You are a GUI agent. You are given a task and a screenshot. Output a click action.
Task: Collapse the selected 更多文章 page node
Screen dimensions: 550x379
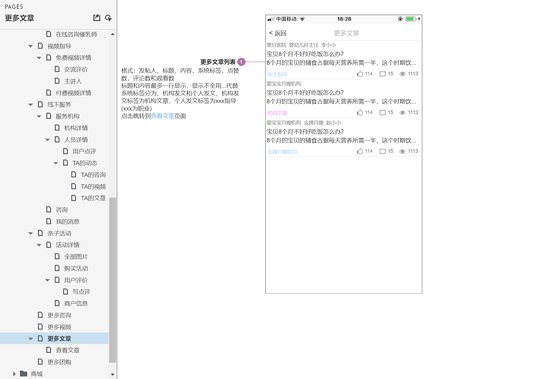[31, 339]
